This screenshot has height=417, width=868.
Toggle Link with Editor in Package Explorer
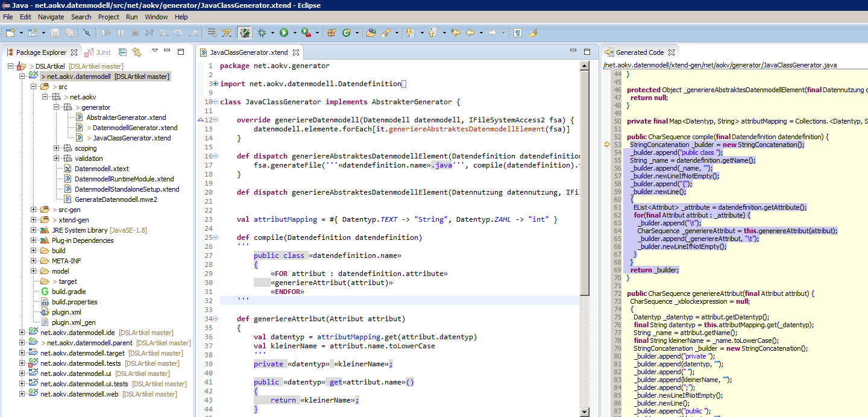pos(137,52)
